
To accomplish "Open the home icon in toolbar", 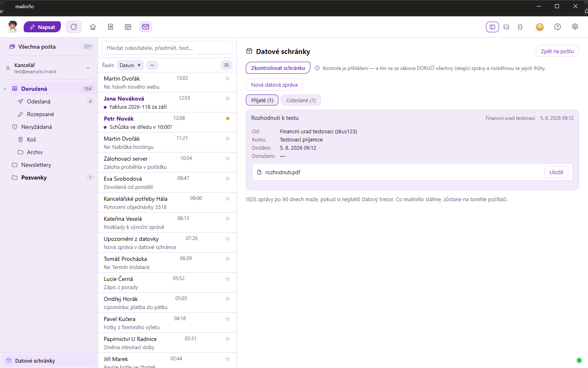I will pos(93,27).
